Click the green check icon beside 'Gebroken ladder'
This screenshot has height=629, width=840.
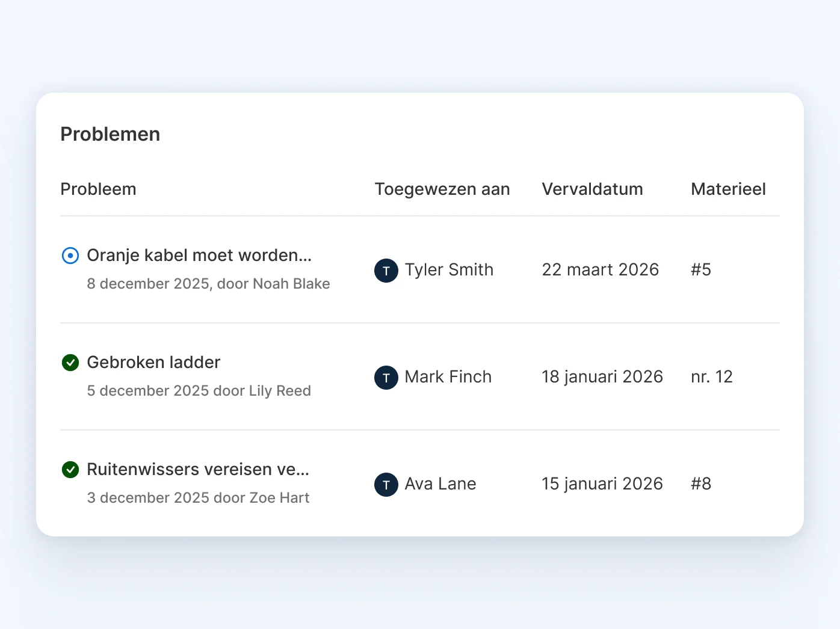click(70, 363)
